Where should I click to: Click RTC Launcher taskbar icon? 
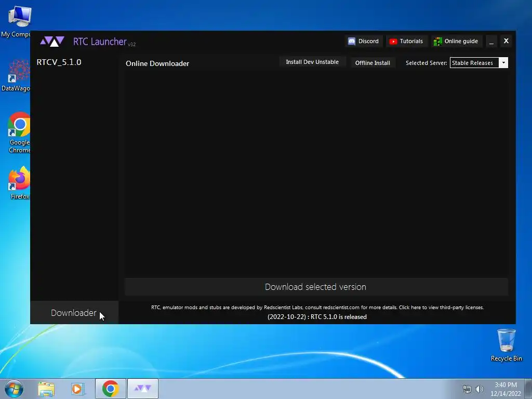tap(143, 389)
